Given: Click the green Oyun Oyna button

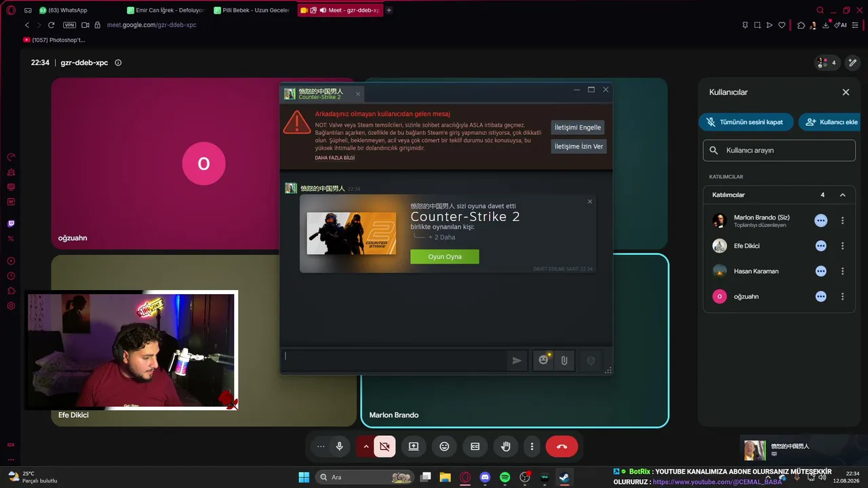Looking at the screenshot, I should [x=445, y=257].
